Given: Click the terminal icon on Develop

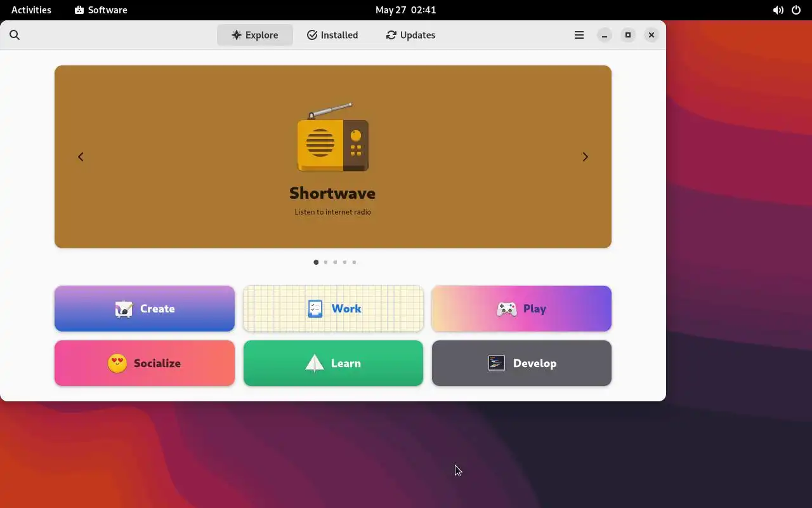Looking at the screenshot, I should pos(497,363).
